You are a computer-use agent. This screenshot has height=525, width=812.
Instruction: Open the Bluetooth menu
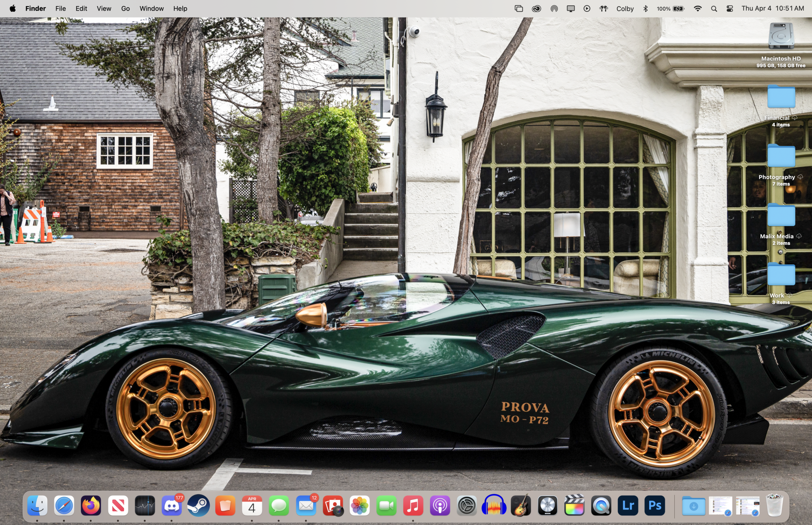[x=646, y=9]
